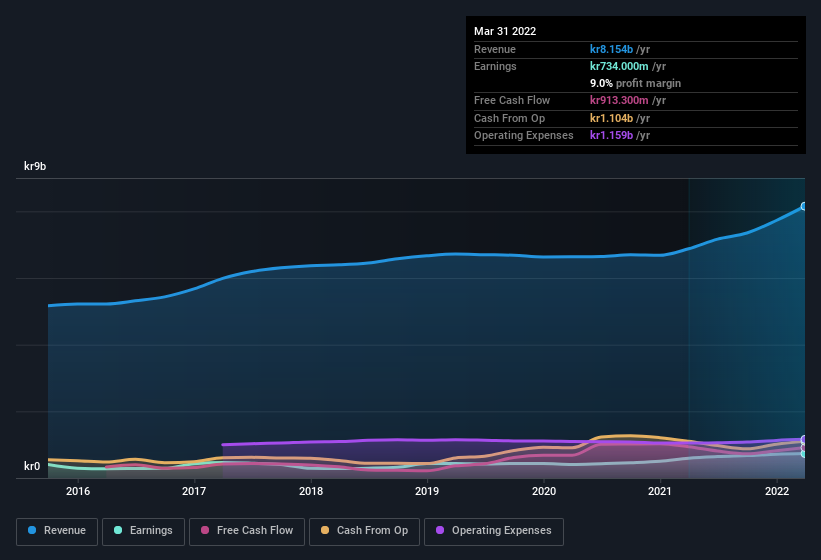Select the 2016 x-axis label
The width and height of the screenshot is (821, 560).
point(78,491)
